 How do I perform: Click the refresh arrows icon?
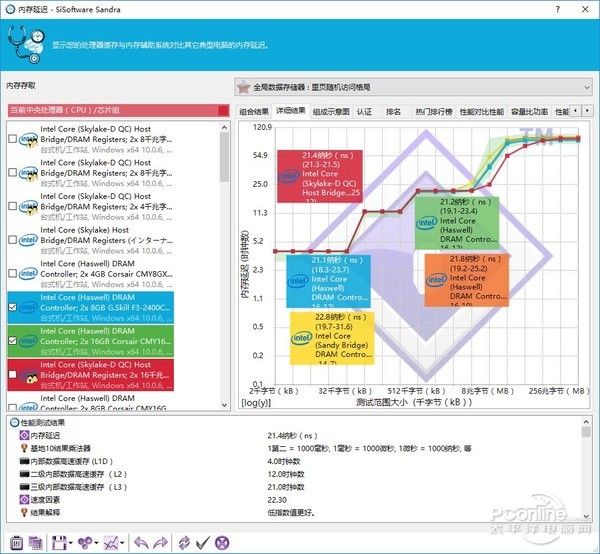[184, 543]
